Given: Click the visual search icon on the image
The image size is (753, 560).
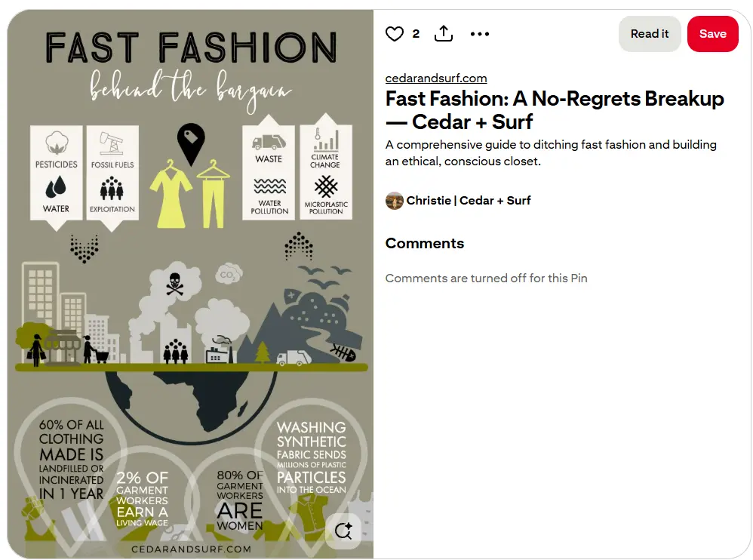Looking at the screenshot, I should click(344, 531).
